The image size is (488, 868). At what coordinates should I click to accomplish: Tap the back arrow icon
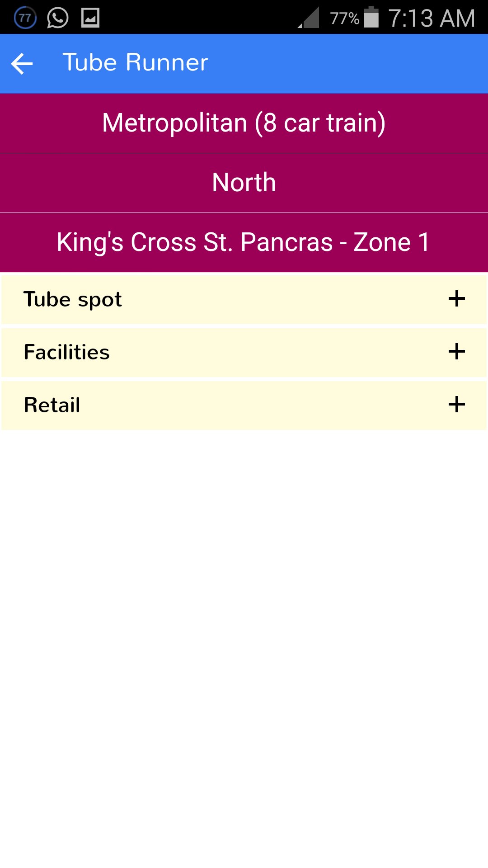coord(22,63)
